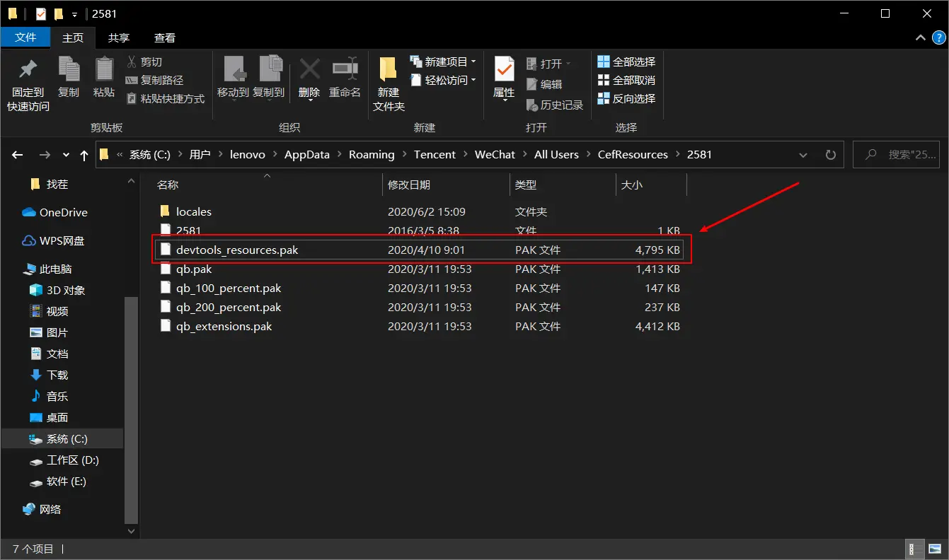The height and width of the screenshot is (560, 949).
Task: Collapse the ribbon with the chevron
Action: coord(920,37)
